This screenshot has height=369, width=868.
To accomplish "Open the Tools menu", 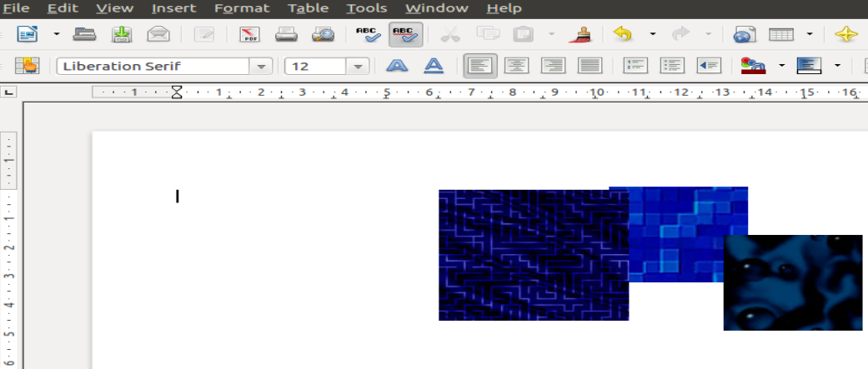I will (x=367, y=8).
